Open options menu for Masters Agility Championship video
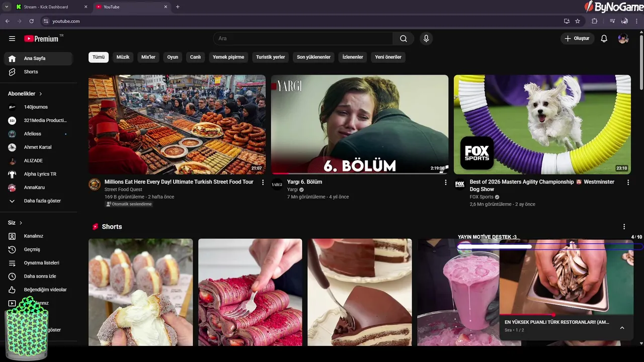The image size is (644, 362). (x=628, y=183)
